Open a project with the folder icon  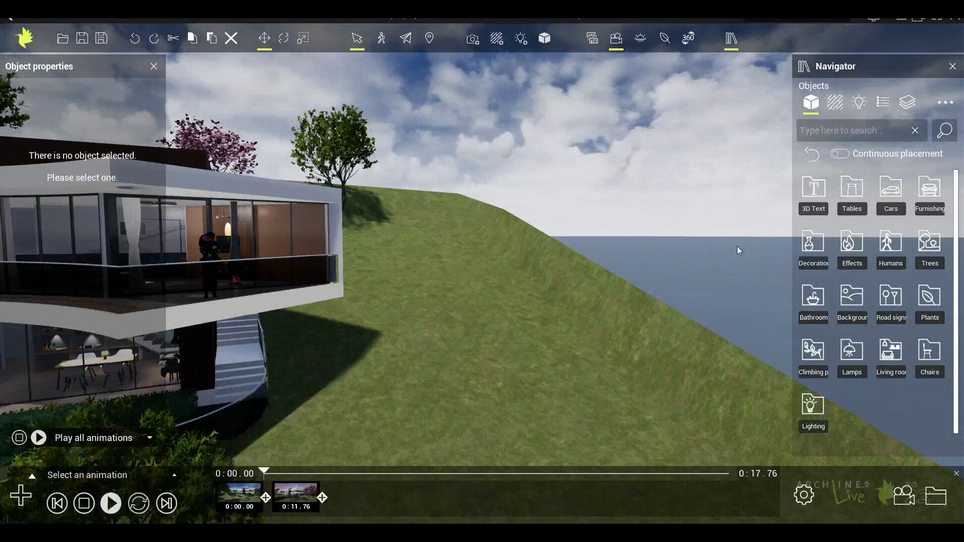pos(62,38)
